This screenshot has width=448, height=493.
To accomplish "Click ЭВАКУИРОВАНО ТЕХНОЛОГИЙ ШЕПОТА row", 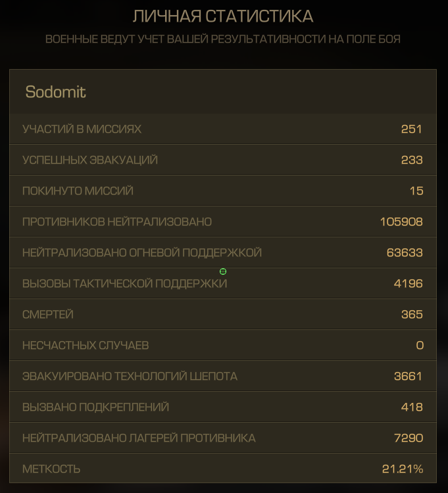I will pyautogui.click(x=223, y=376).
